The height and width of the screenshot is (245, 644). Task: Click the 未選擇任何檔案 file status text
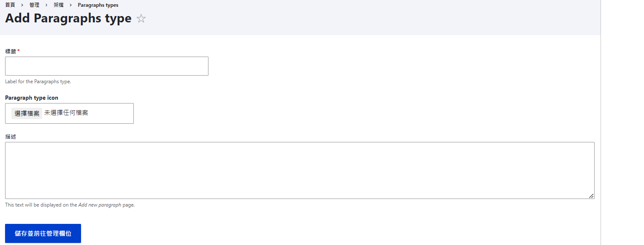pyautogui.click(x=66, y=113)
